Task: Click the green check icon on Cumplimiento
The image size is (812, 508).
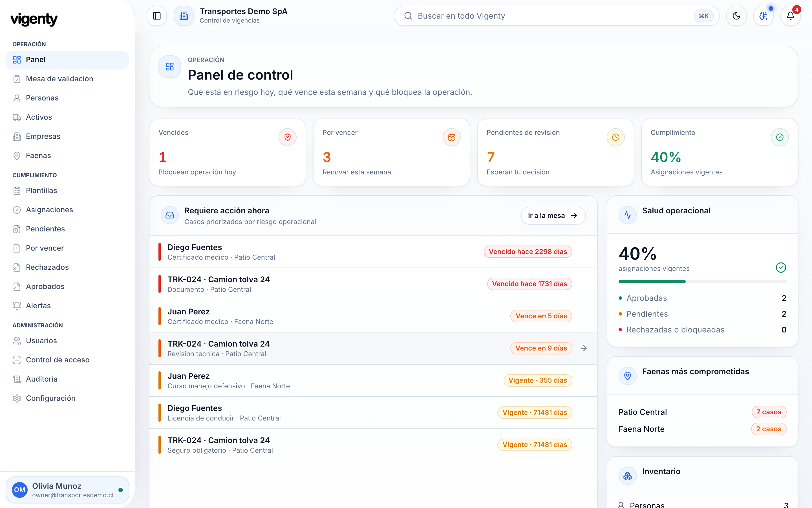Action: 780,137
